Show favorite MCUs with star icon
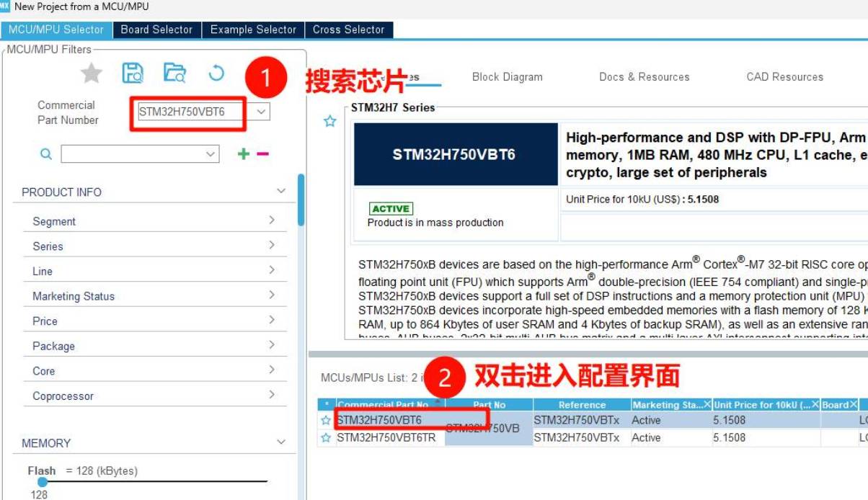Screen dimensions: 868x500 [x=91, y=73]
